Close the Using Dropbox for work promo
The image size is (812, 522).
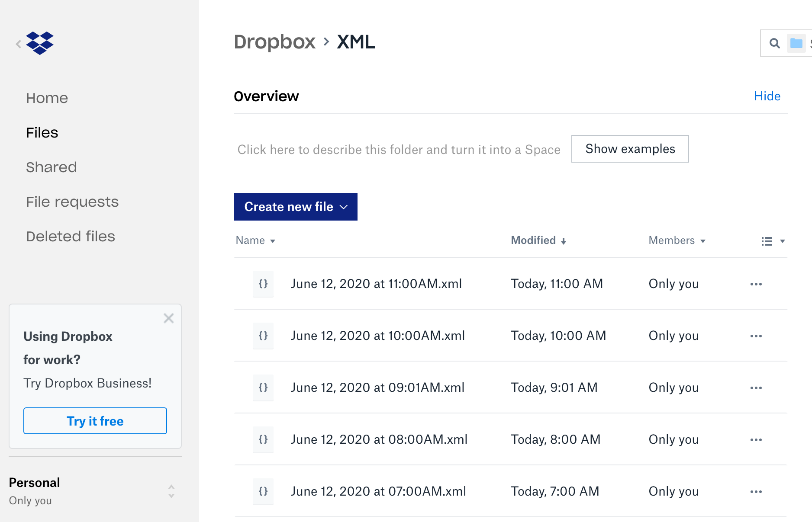tap(169, 318)
